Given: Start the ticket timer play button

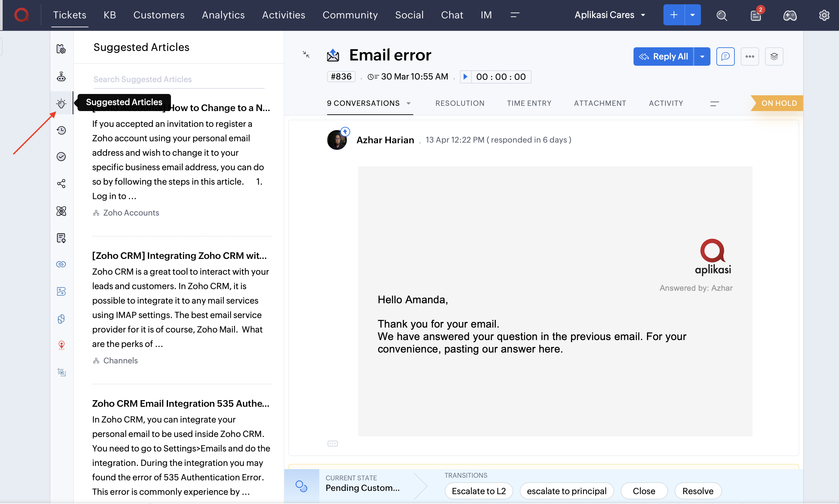Looking at the screenshot, I should 466,77.
